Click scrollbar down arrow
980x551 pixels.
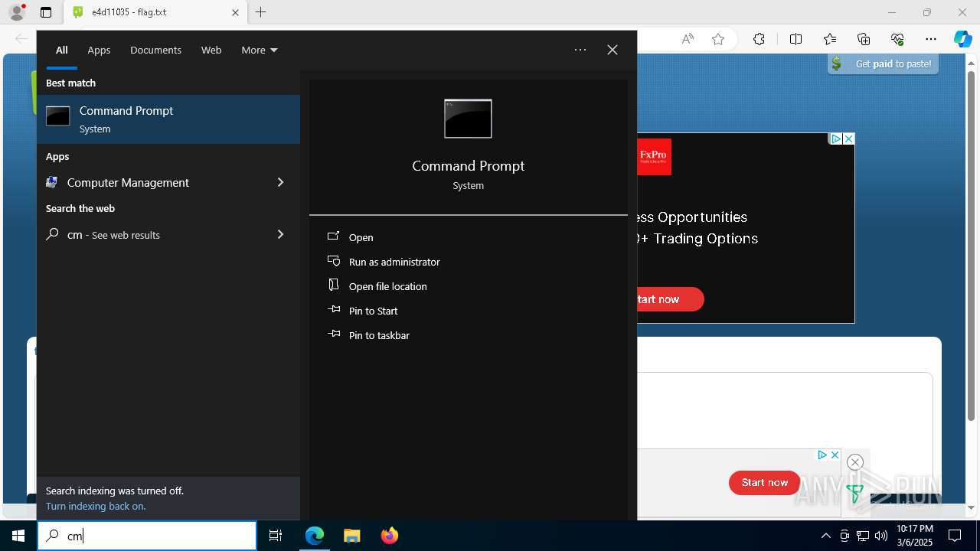971,508
